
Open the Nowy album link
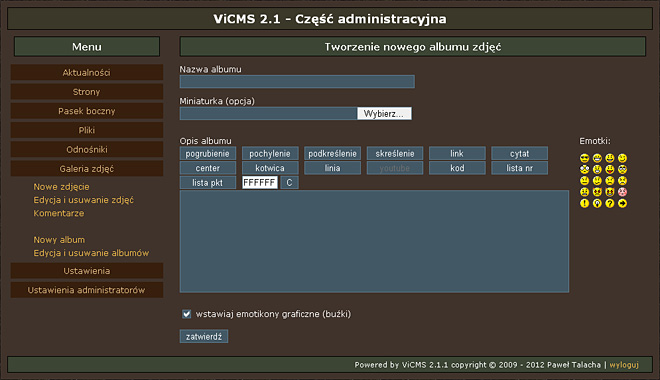pos(59,239)
